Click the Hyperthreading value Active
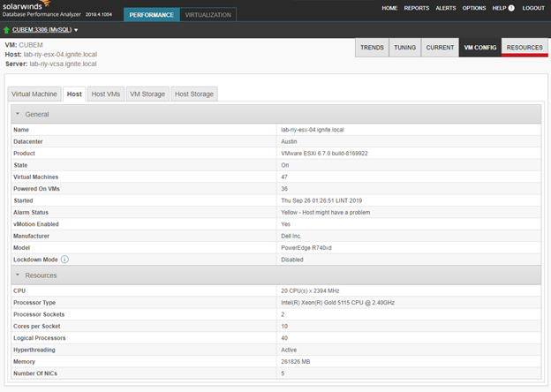The height and width of the screenshot is (392, 551). point(289,350)
